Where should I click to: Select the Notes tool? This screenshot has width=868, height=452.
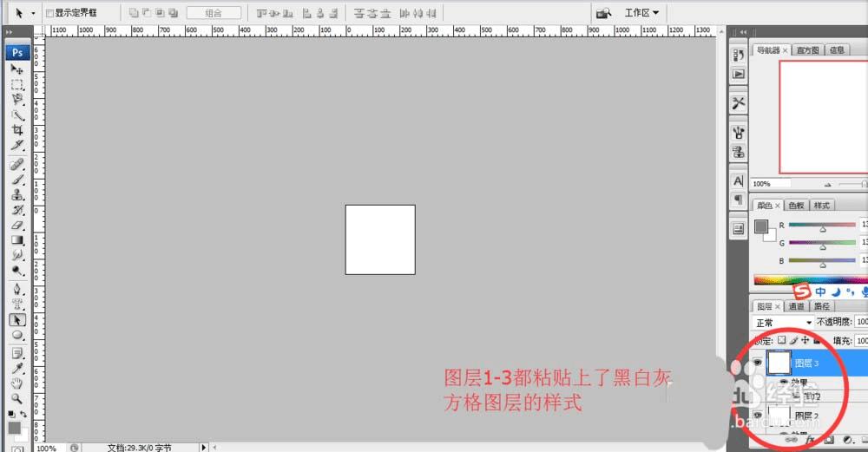pyautogui.click(x=17, y=353)
